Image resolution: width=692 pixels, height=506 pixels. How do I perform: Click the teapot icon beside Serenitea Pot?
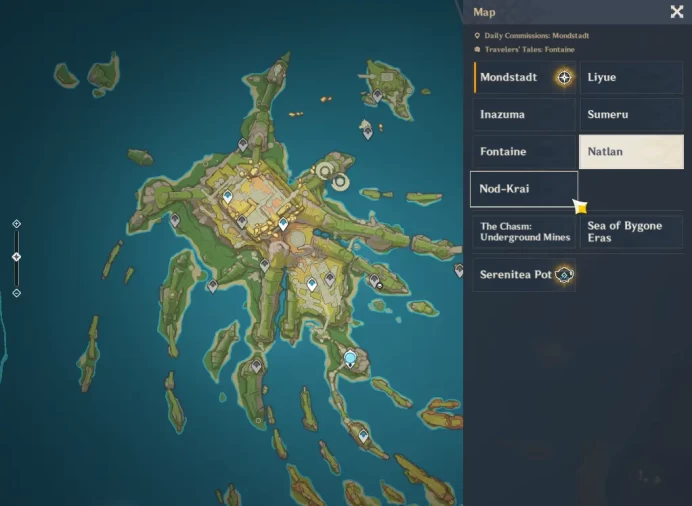(x=564, y=275)
